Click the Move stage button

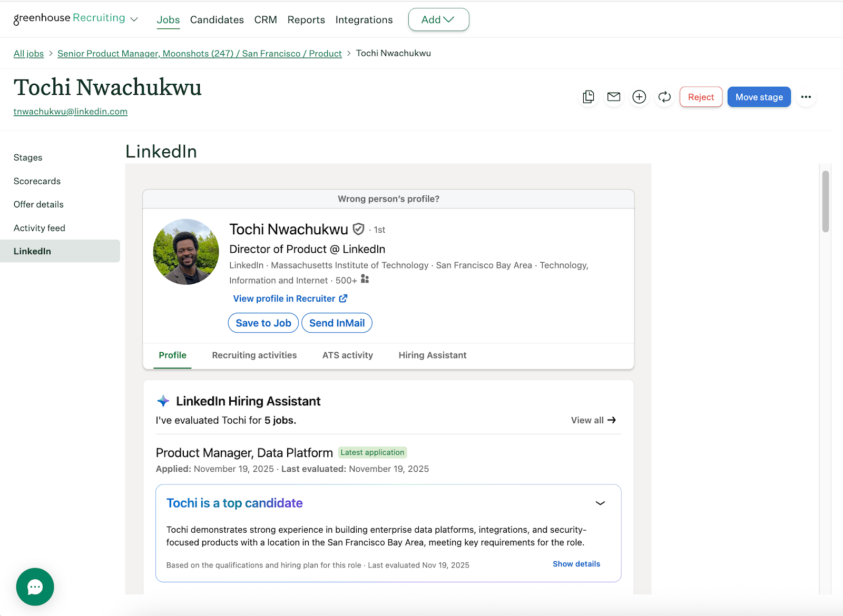(x=759, y=97)
